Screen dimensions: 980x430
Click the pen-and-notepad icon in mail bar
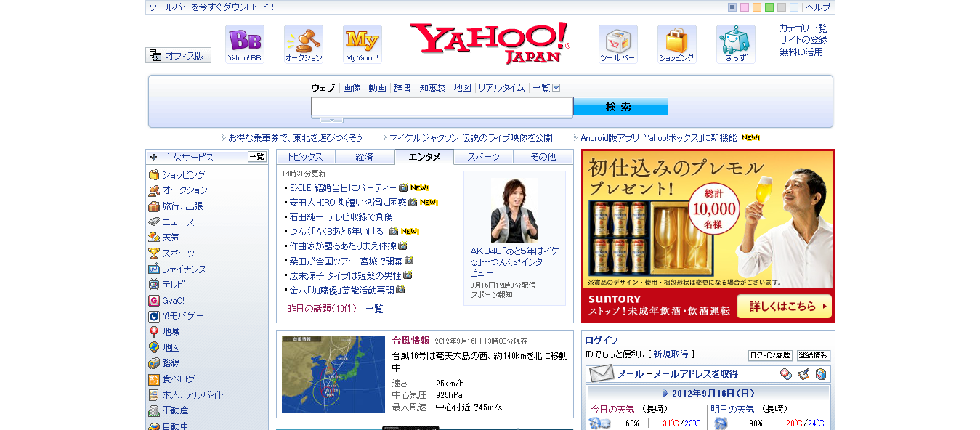(x=803, y=374)
